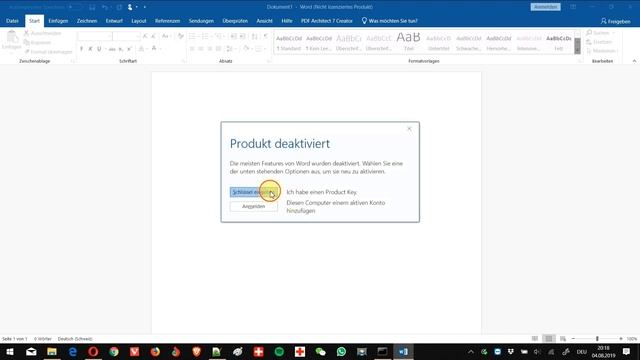Open the Windows Start menu

click(10, 351)
